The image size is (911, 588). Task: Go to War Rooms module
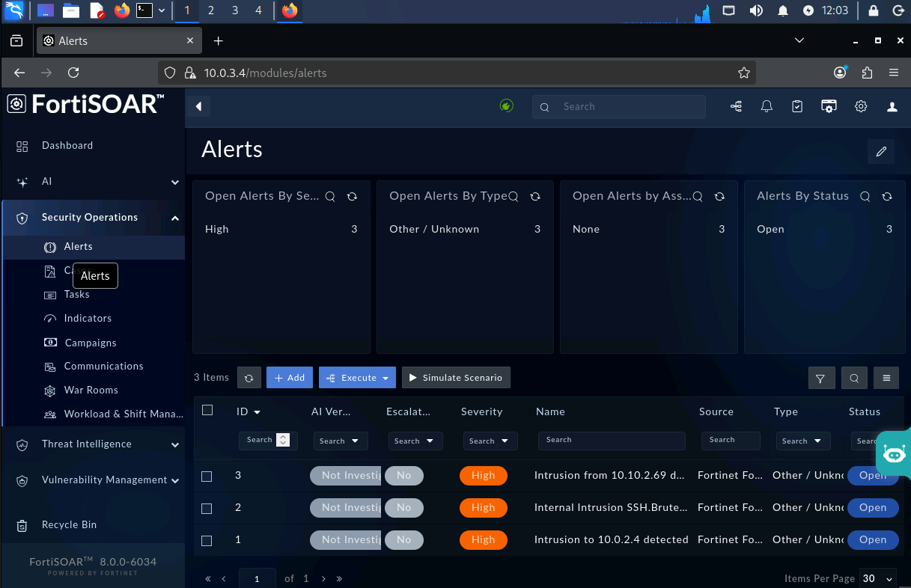[x=91, y=391]
